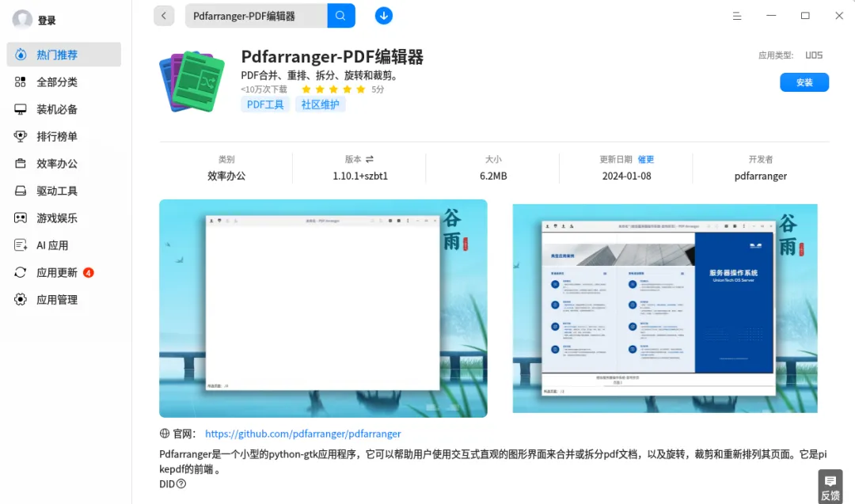Click the update date 2024-01-08

click(626, 176)
